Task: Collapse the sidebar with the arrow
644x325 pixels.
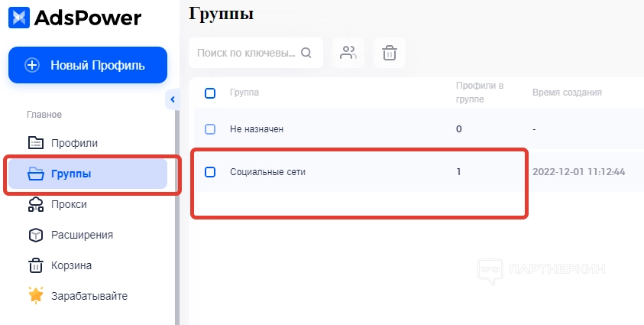Action: pos(173,99)
